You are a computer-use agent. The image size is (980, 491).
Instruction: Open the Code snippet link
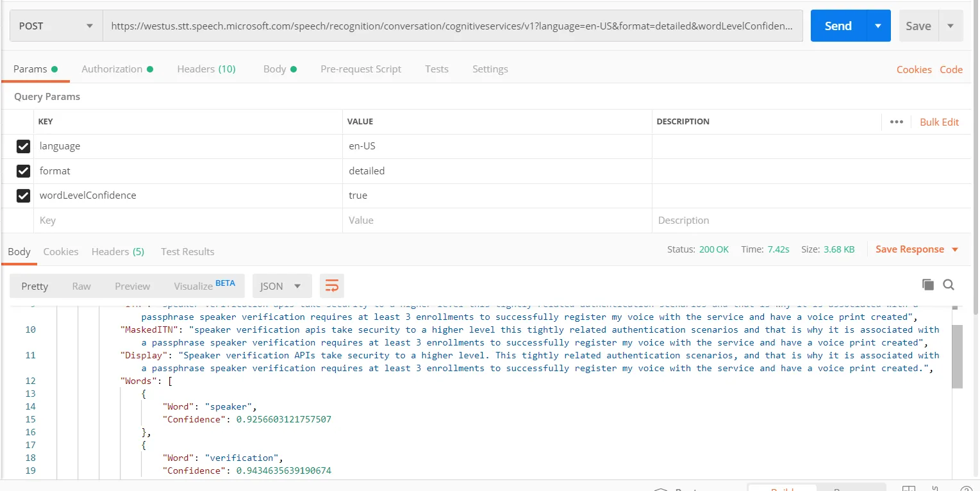pos(951,70)
